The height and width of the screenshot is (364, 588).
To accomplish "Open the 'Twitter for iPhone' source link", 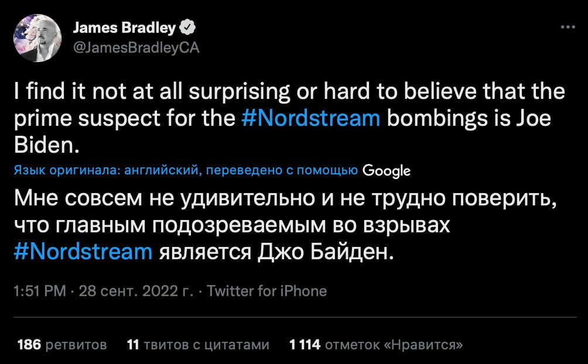I will click(267, 291).
